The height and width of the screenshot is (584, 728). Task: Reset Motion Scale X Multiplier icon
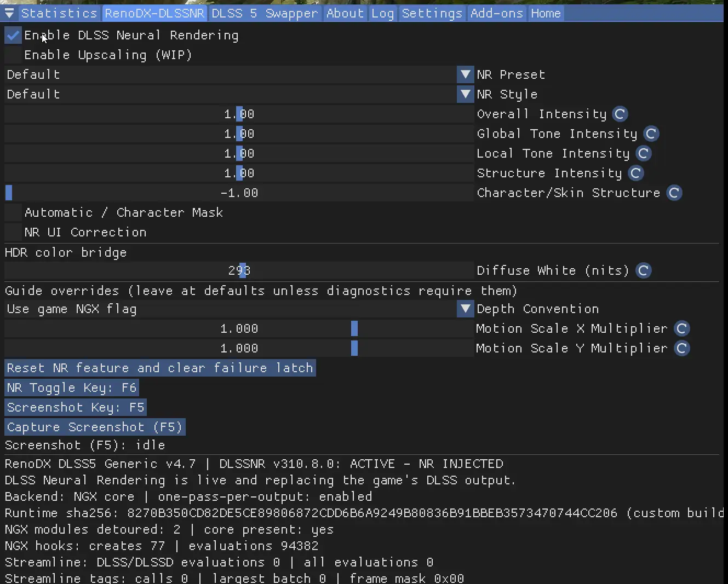point(681,328)
